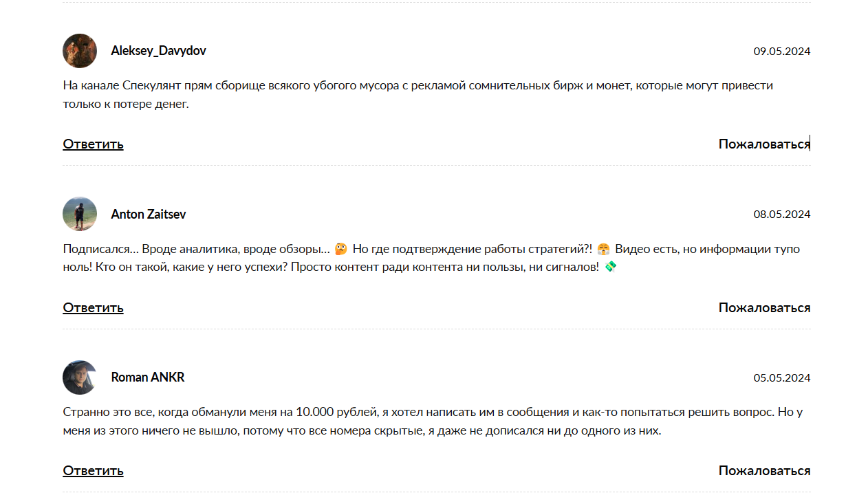The width and height of the screenshot is (857, 504).
Task: Click the Anton Zaitsev username
Action: click(x=149, y=215)
